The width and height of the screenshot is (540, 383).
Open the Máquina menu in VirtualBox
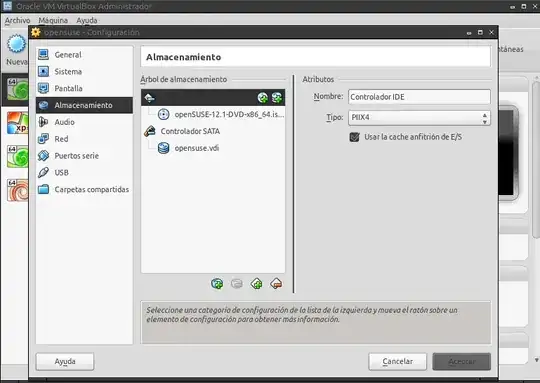pos(53,20)
